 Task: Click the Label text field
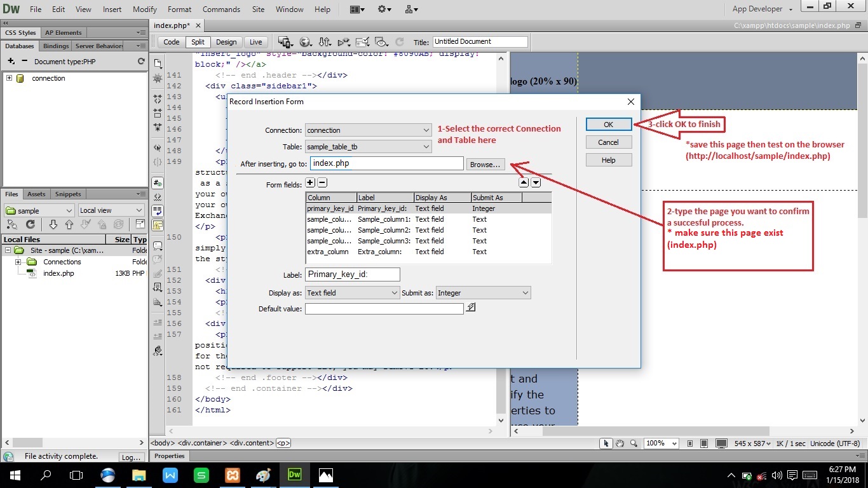353,274
